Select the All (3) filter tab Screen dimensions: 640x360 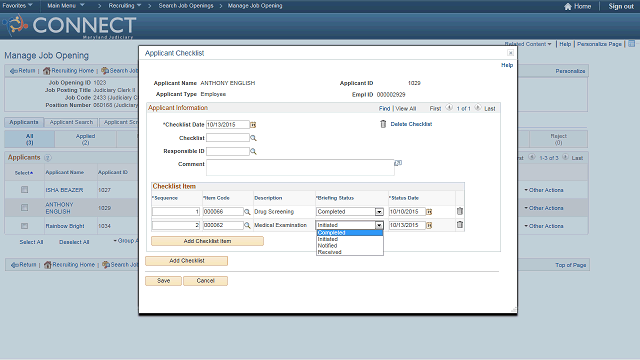[x=29, y=139]
